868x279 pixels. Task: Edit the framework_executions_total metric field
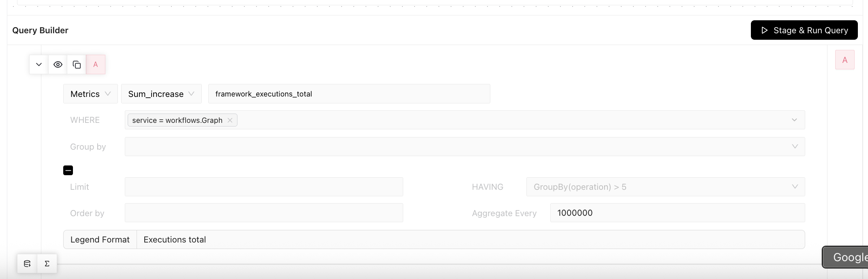coord(349,94)
